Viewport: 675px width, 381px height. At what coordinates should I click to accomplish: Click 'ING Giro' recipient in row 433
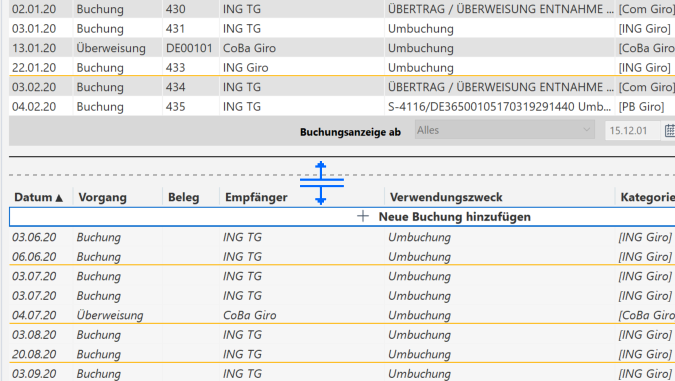(245, 68)
